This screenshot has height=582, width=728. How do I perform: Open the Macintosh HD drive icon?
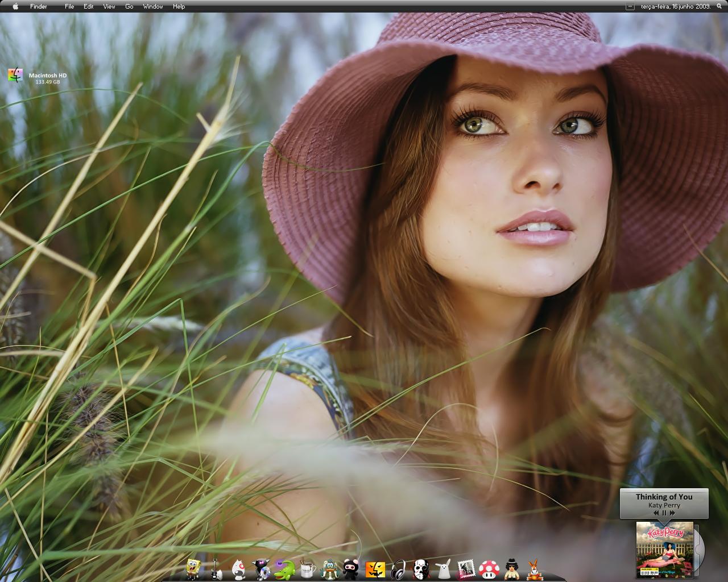[16, 76]
